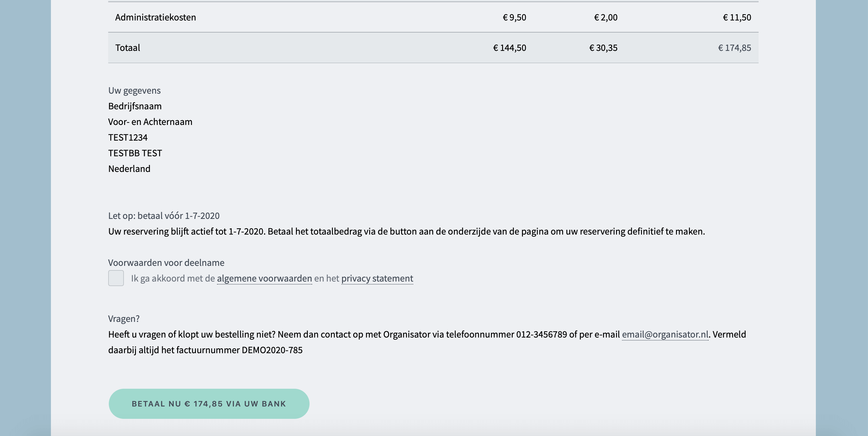Click the Administratiekosten amount € 11,50

[x=737, y=17]
